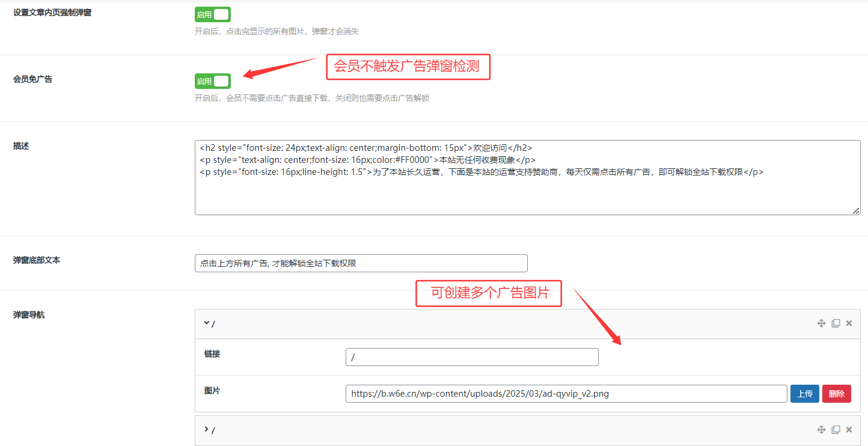868x446 pixels.
Task: Expand the collapsed second navigation item
Action: [x=207, y=430]
